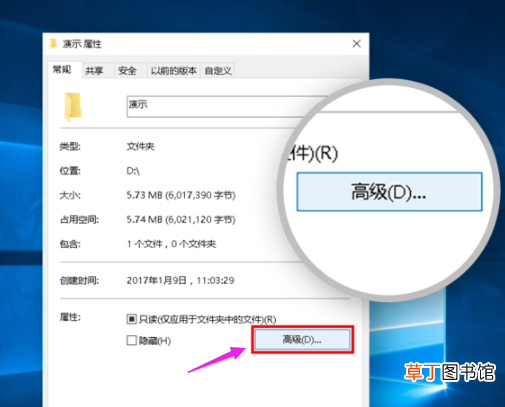Open the 共享 tab
Image resolution: width=505 pixels, height=407 pixels.
click(x=98, y=70)
